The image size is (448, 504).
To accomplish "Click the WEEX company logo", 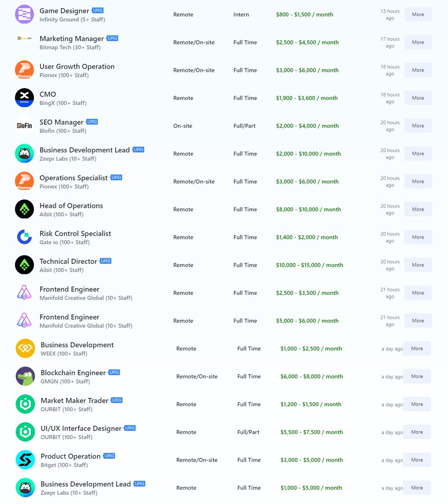I will [25, 349].
